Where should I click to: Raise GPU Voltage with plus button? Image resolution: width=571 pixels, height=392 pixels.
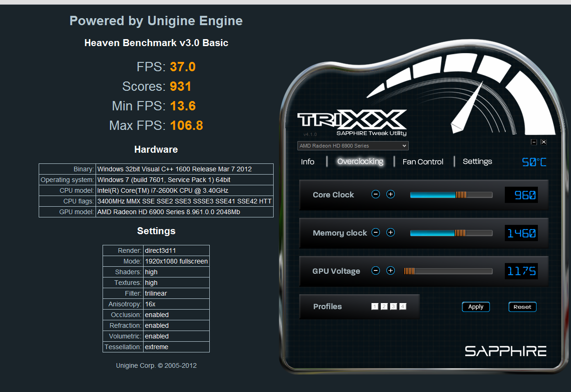[391, 270]
